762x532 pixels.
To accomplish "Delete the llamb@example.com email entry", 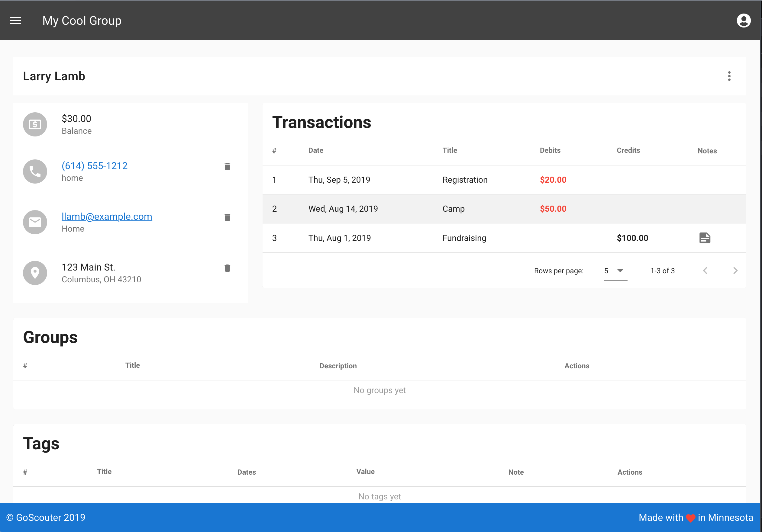I will tap(227, 217).
